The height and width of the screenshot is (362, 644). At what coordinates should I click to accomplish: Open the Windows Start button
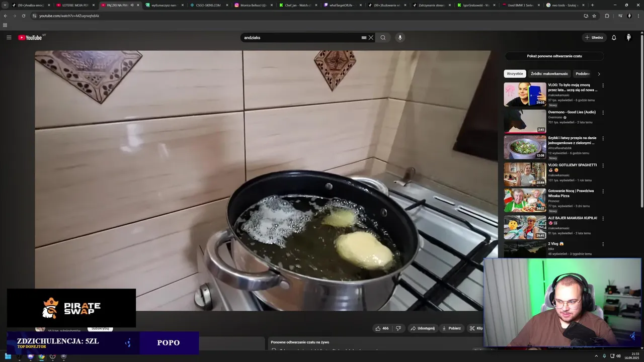click(8, 356)
